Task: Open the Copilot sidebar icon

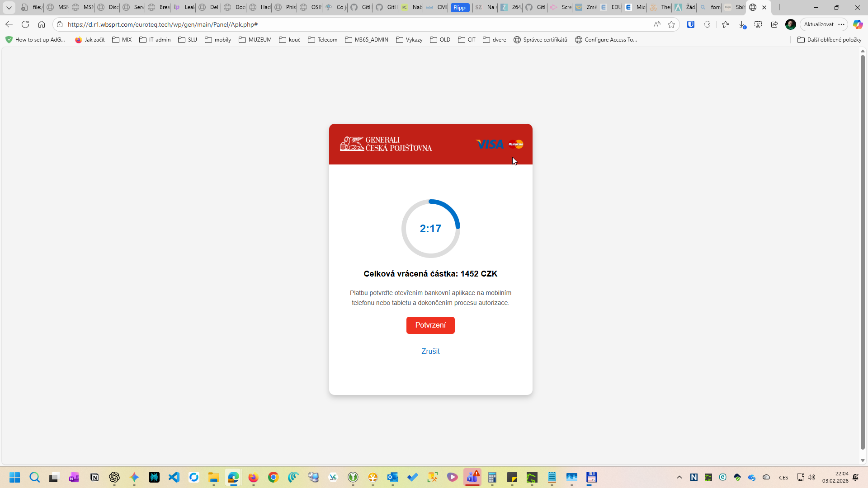Action: click(858, 24)
